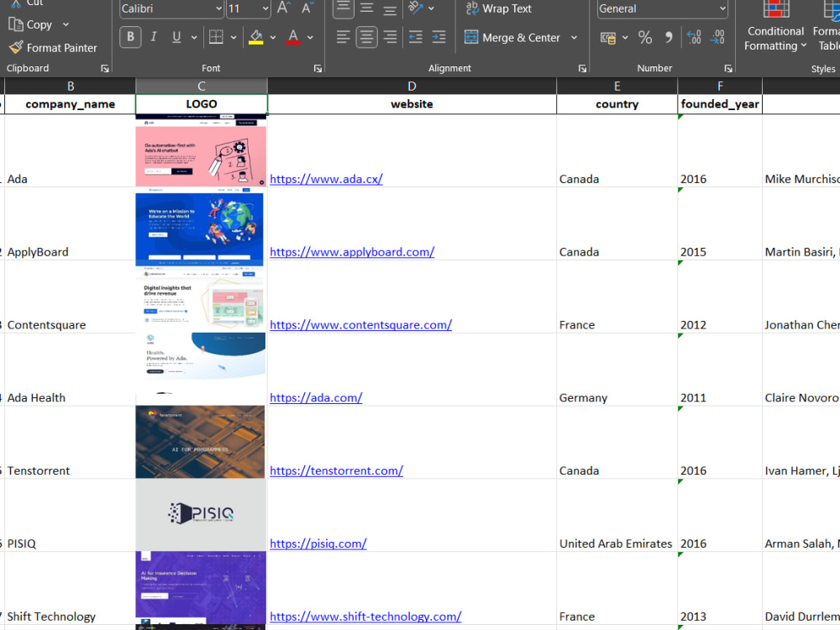Screen dimensions: 840x630
Task: Select the Copy command
Action: click(x=34, y=24)
